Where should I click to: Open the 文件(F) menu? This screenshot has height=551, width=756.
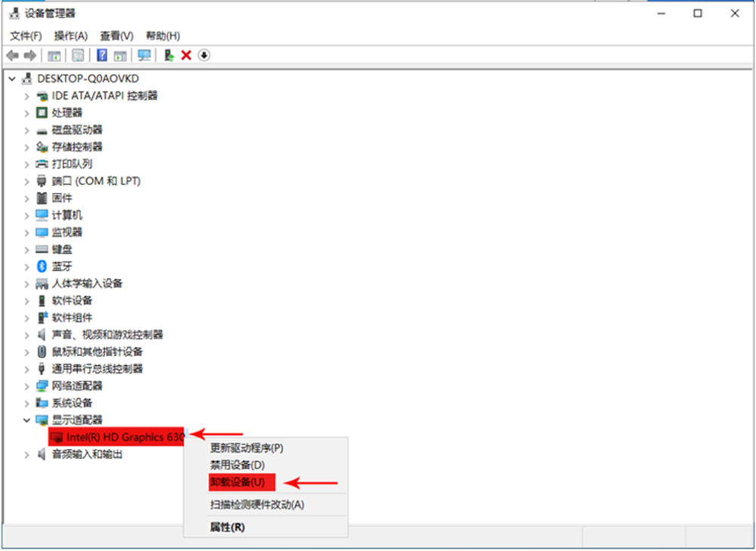pyautogui.click(x=26, y=36)
